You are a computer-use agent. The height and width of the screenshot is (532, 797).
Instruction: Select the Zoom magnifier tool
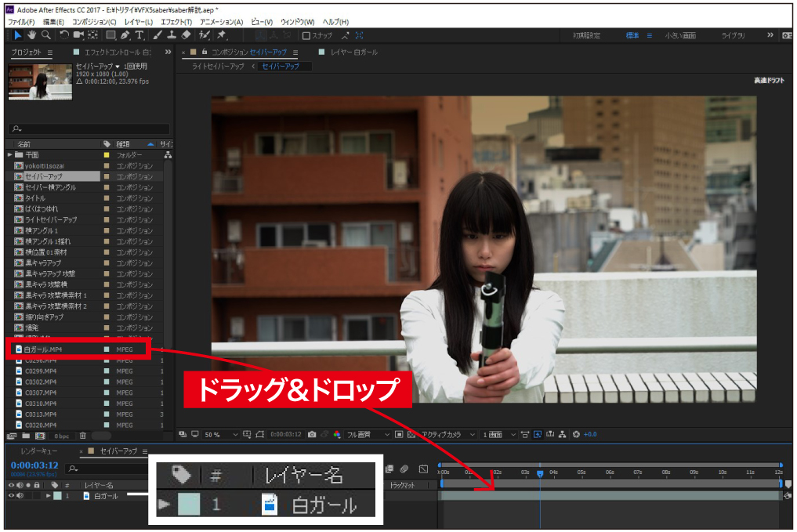coord(45,35)
